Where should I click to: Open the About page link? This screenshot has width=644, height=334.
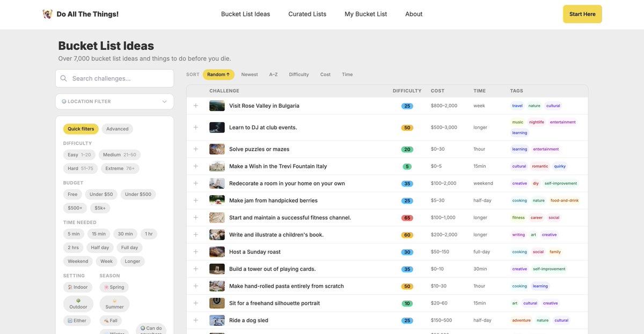point(414,14)
